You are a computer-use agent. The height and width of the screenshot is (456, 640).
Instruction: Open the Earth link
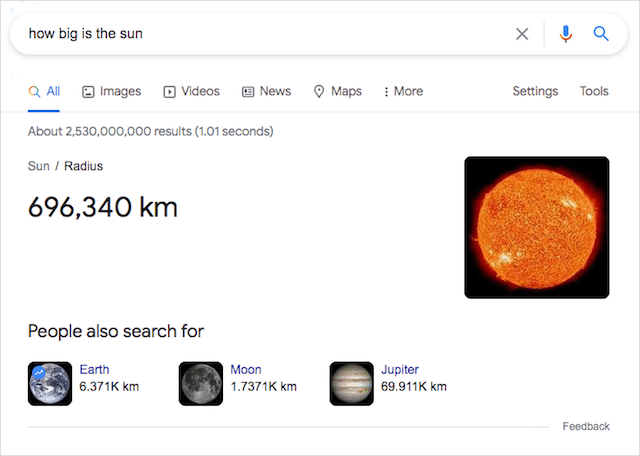(94, 369)
